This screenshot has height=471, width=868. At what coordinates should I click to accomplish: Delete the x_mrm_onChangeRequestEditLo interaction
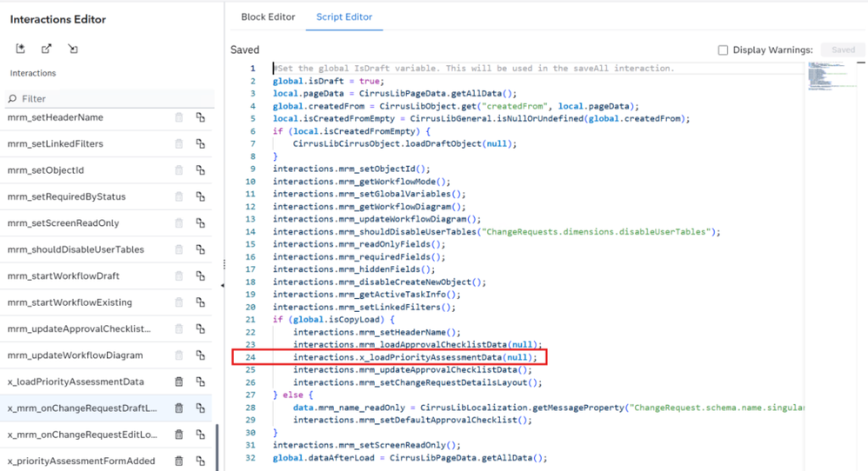[179, 435]
